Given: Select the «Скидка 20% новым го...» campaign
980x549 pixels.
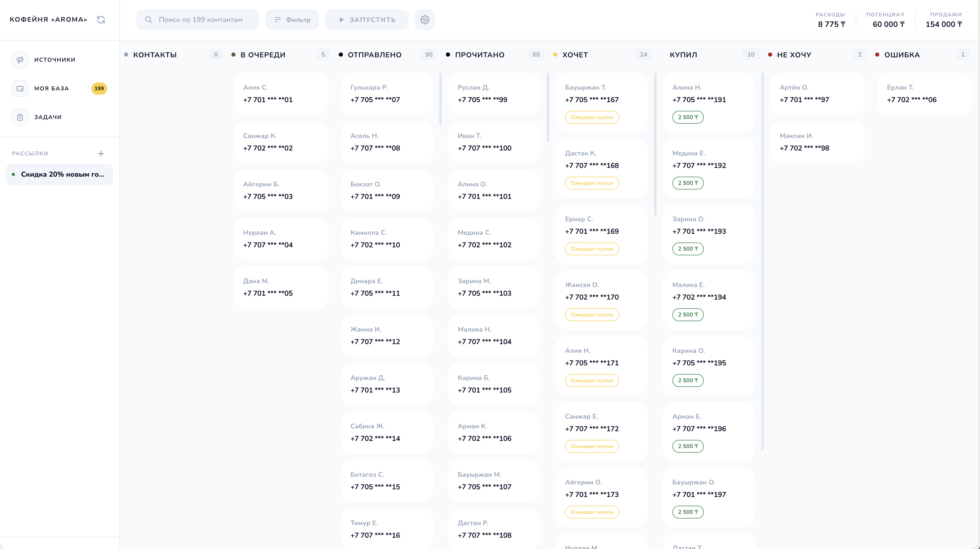Looking at the screenshot, I should (60, 175).
